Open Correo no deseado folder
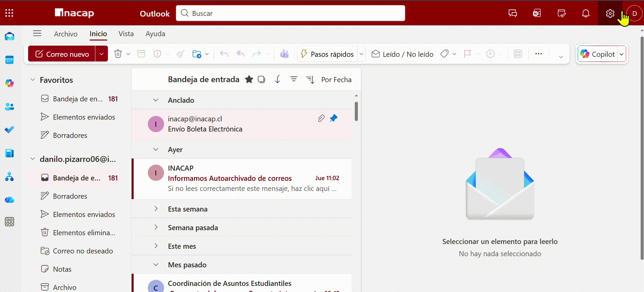644x292 pixels. [77, 251]
